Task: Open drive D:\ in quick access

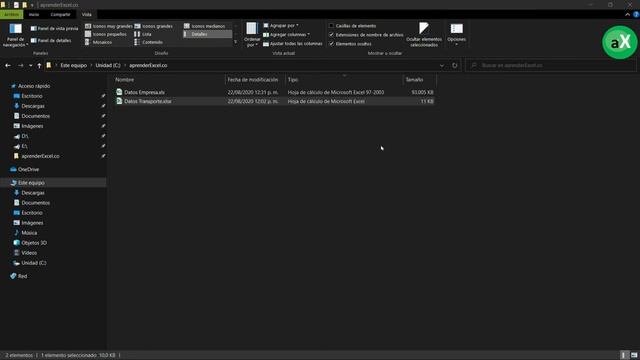Action: coord(24,136)
